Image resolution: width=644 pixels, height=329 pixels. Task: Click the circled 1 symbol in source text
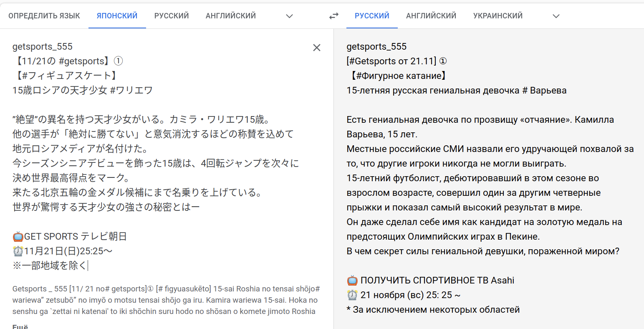[x=118, y=61]
